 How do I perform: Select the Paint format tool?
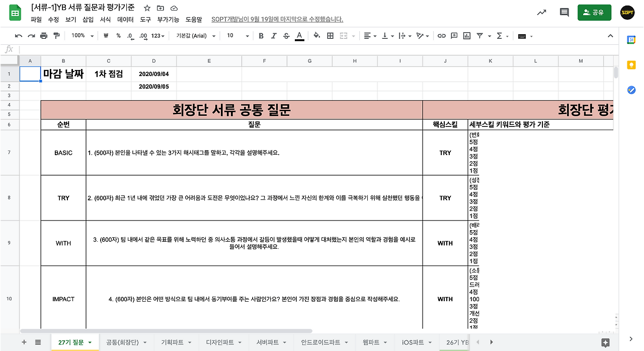[x=56, y=36]
